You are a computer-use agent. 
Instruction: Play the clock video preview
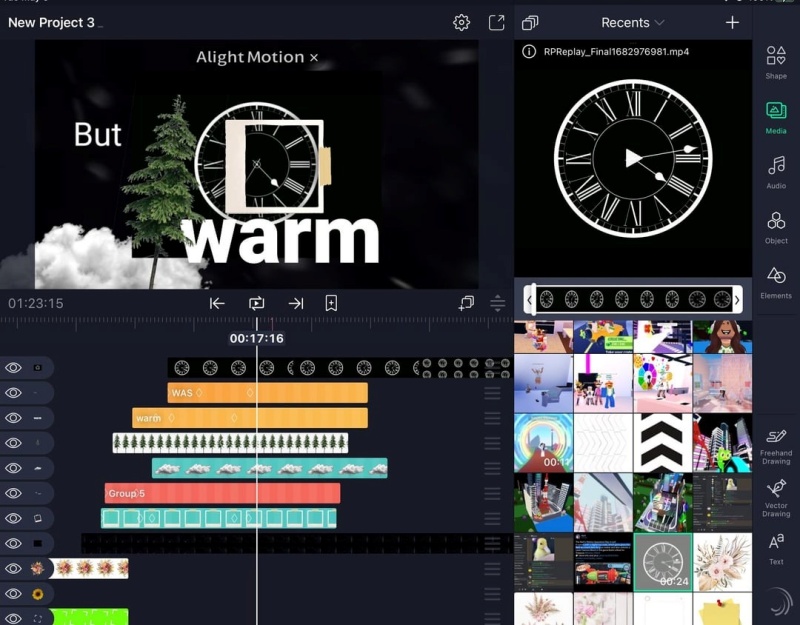coord(633,158)
